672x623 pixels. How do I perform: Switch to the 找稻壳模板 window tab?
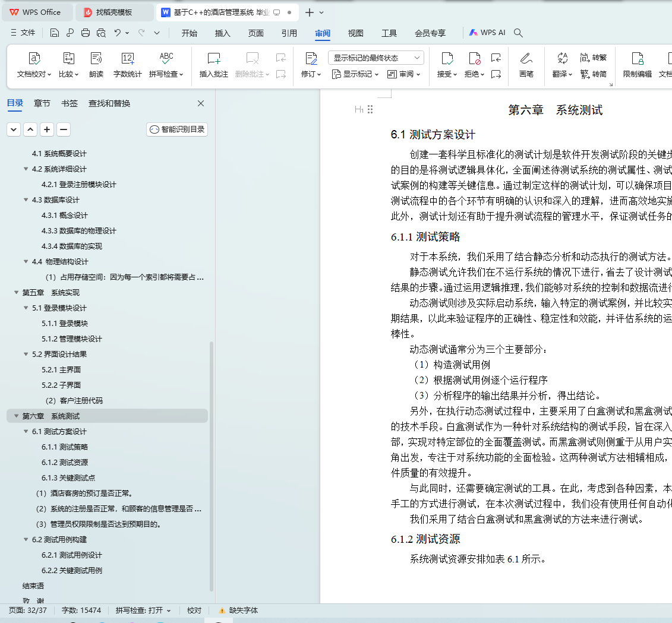click(113, 12)
